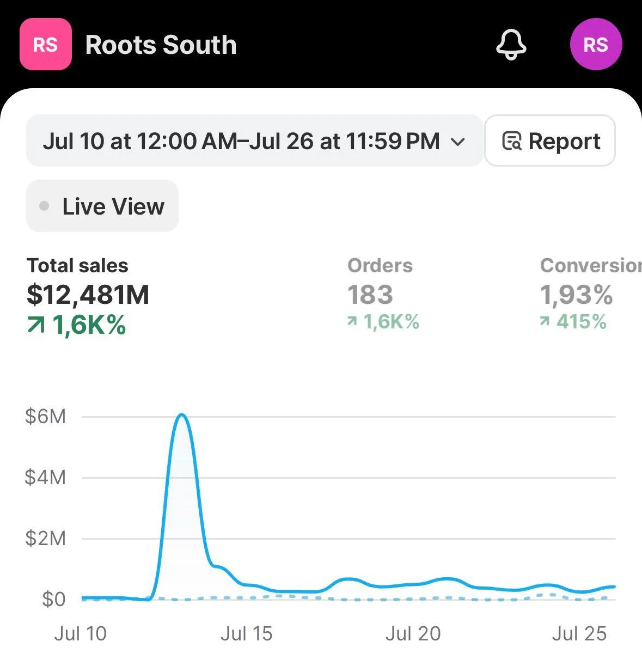
Task: Click the $6M gridline label
Action: 46,417
